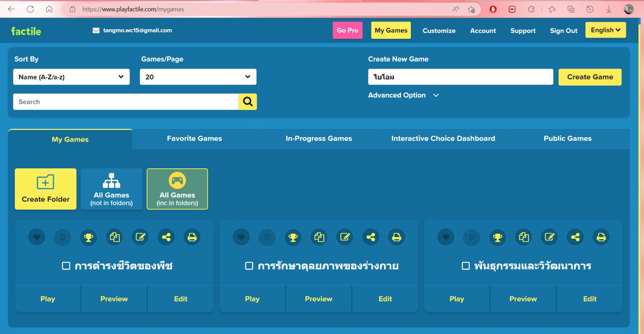Open the Sort By Name (A-Z/a-z) dropdown
This screenshot has width=644, height=334.
coord(71,77)
